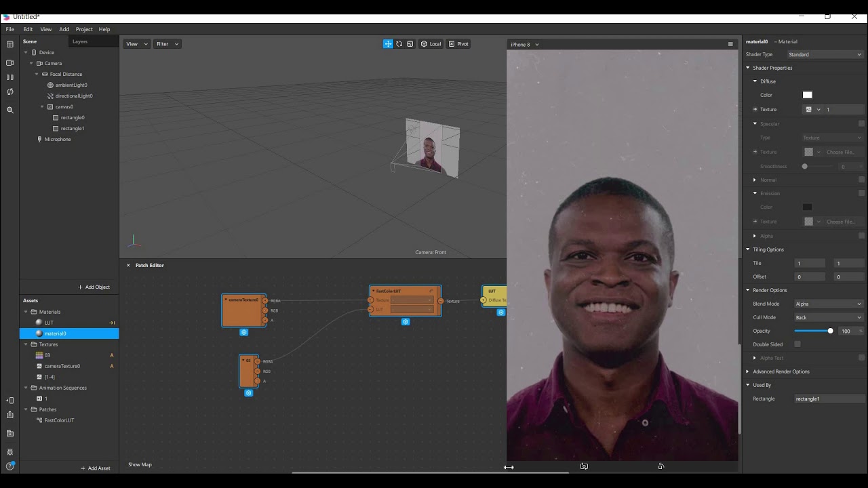Click the add-library folder icon in sidebar
This screenshot has height=488, width=868.
tap(9, 433)
